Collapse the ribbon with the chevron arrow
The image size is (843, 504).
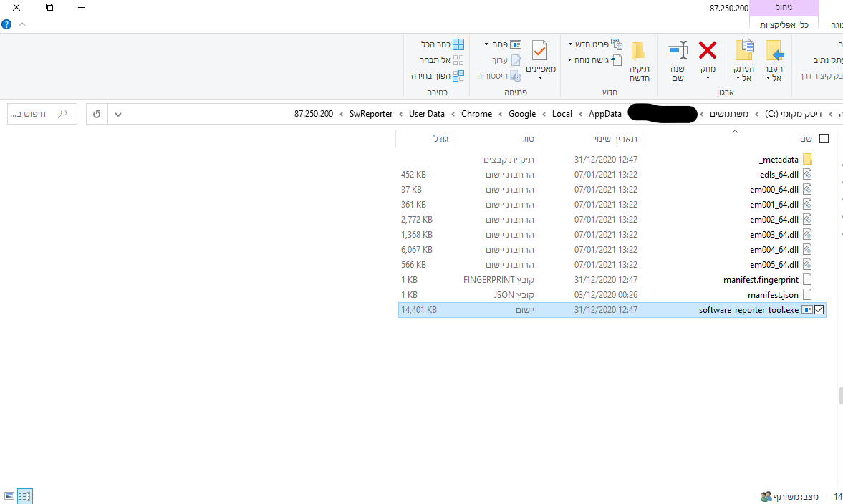21,24
